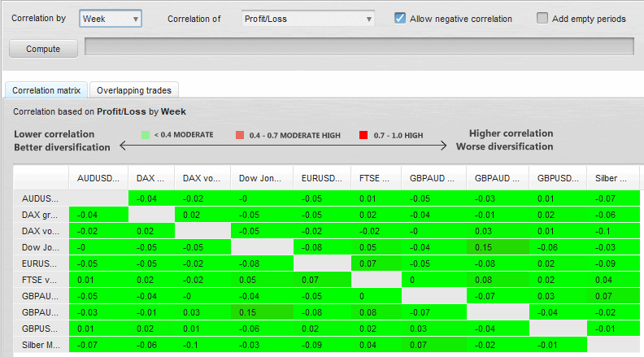Click -0.06 cell in Dow Jo... row
Image resolution: width=644 pixels, height=357 pixels.
coord(558,247)
